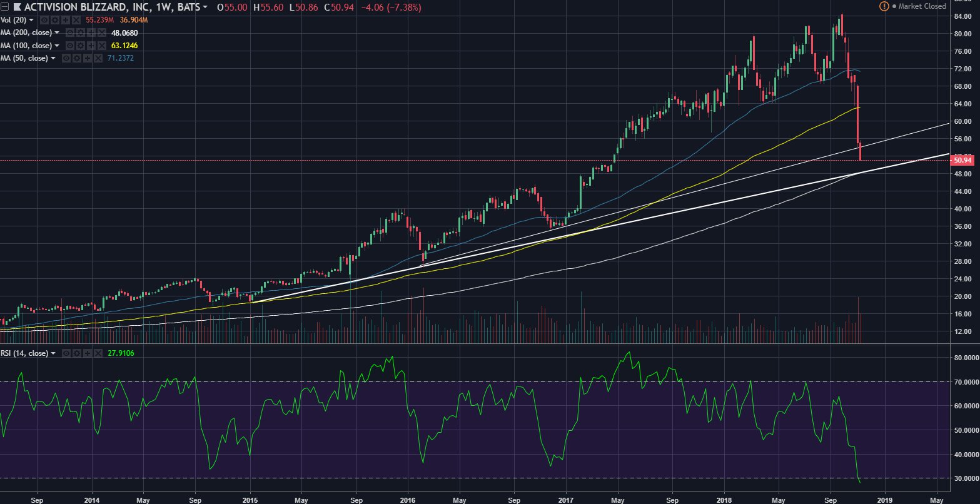Image resolution: width=980 pixels, height=504 pixels.
Task: Toggle visibility eye of MA (100, close)
Action: (x=70, y=45)
